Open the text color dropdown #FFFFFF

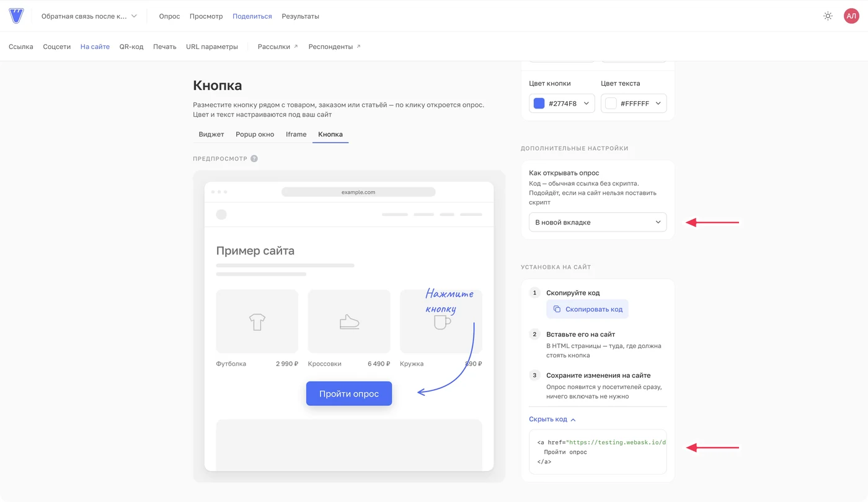(634, 104)
